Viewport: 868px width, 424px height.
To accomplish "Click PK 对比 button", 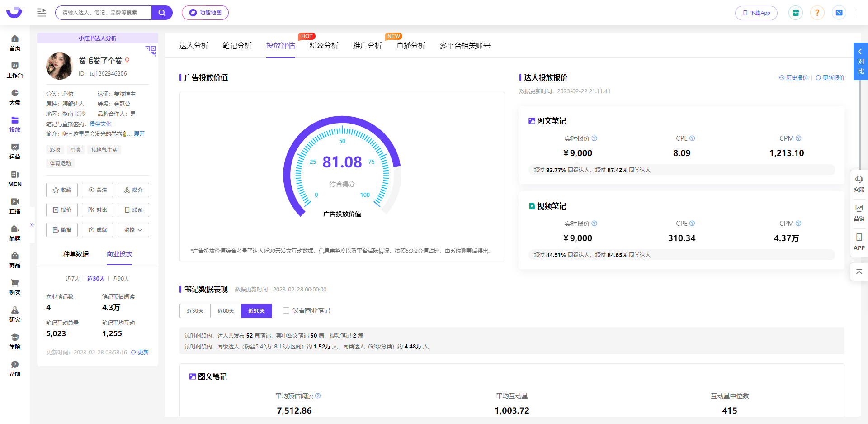I will click(98, 210).
